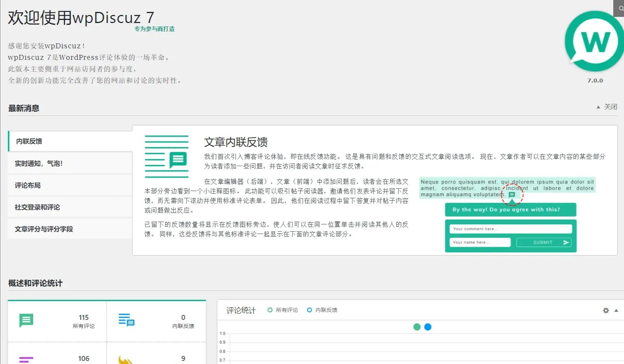Click the 专为参与而打造 tagline

[154, 29]
